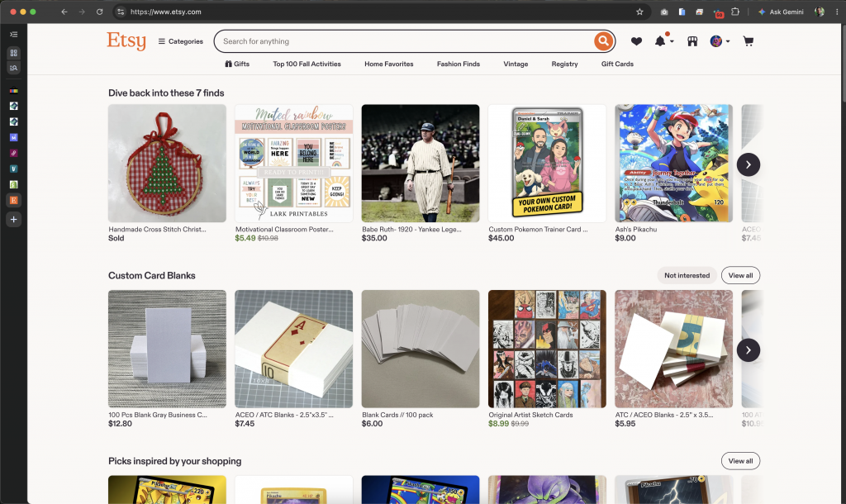
Task: Open Blank Cards // 100 pack listing title
Action: [x=397, y=415]
